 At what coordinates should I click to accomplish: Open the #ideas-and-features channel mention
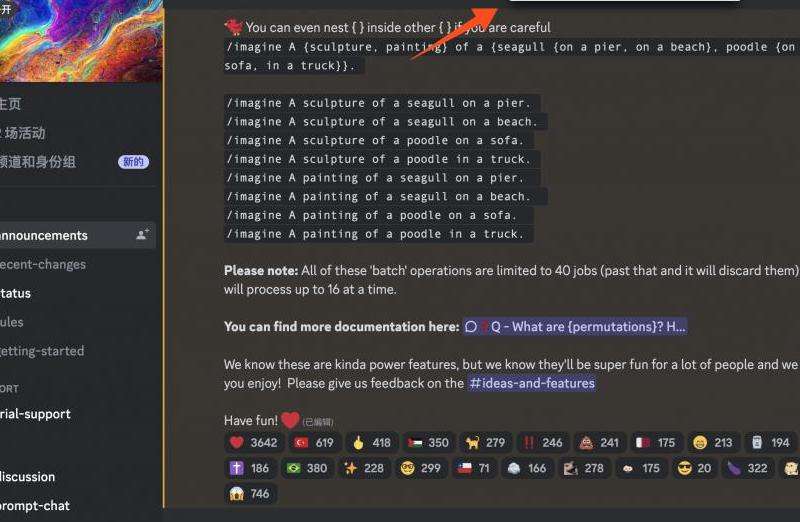tap(532, 383)
